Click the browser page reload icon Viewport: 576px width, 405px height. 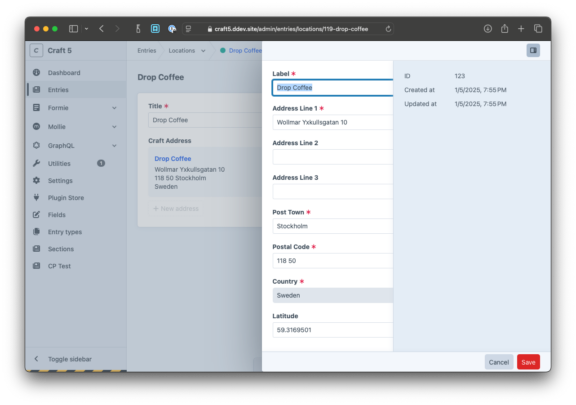click(388, 29)
